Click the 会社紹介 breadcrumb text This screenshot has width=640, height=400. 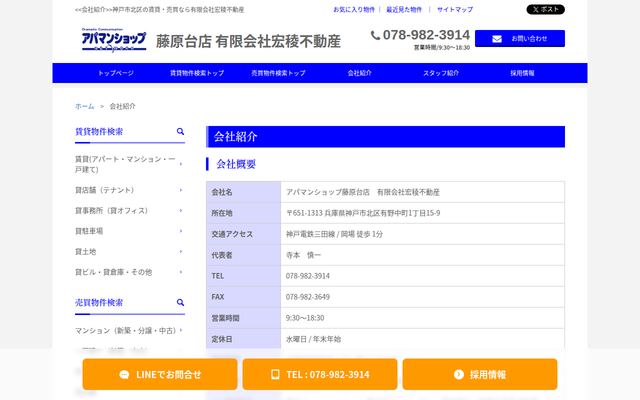(122, 106)
